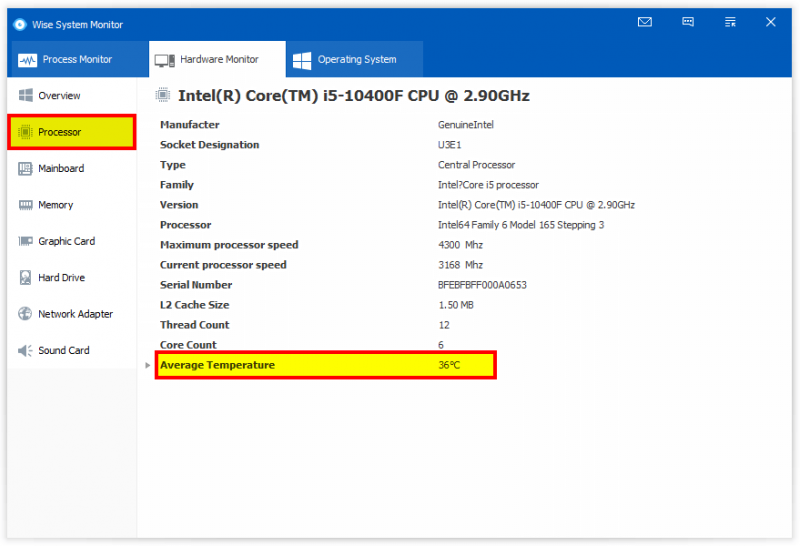Close the Wise System Monitor window
Image resolution: width=800 pixels, height=546 pixels.
point(770,22)
